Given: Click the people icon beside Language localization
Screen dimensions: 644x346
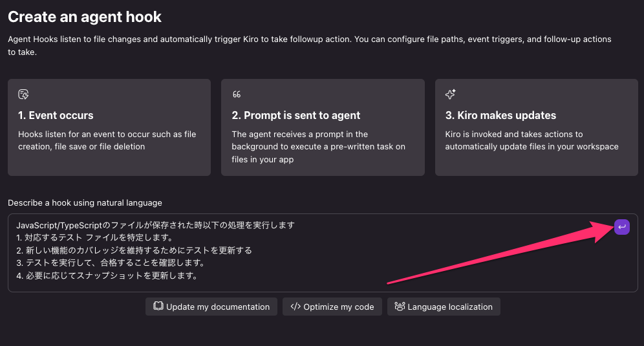Looking at the screenshot, I should click(400, 307).
